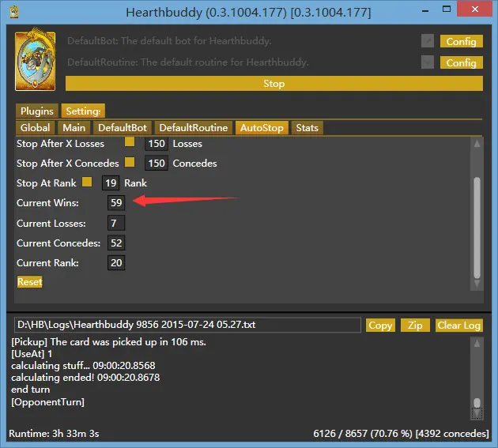Click the Current Wins value 59
The image size is (498, 448).
pyautogui.click(x=116, y=202)
